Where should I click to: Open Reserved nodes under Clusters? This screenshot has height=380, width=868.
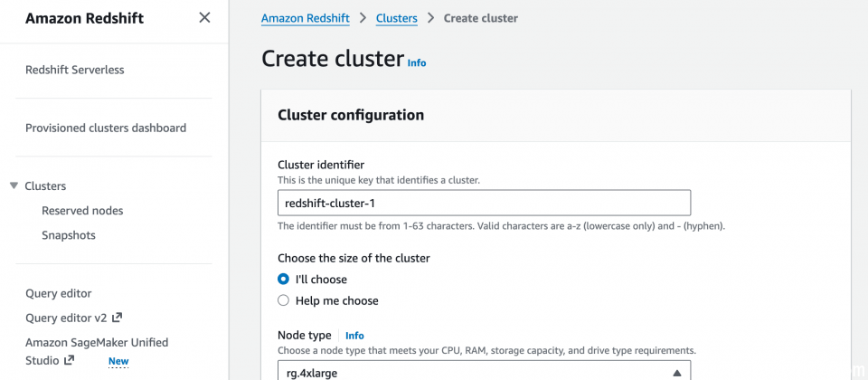(82, 211)
